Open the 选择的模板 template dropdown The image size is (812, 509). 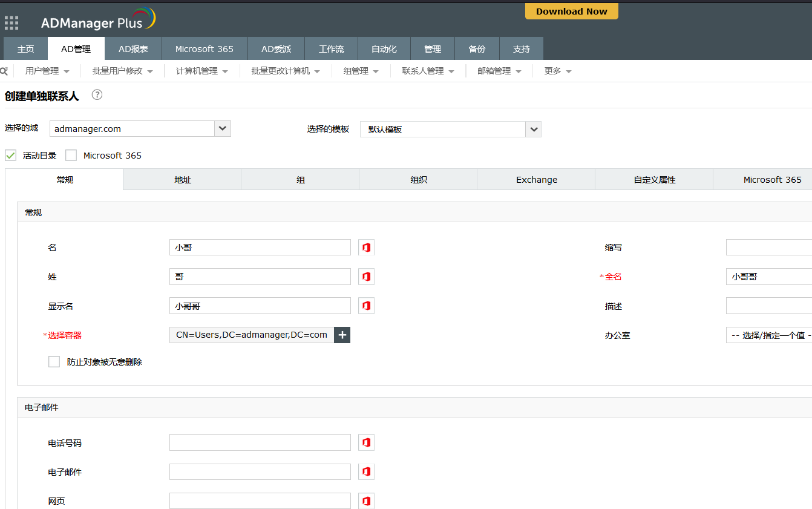[x=533, y=130]
